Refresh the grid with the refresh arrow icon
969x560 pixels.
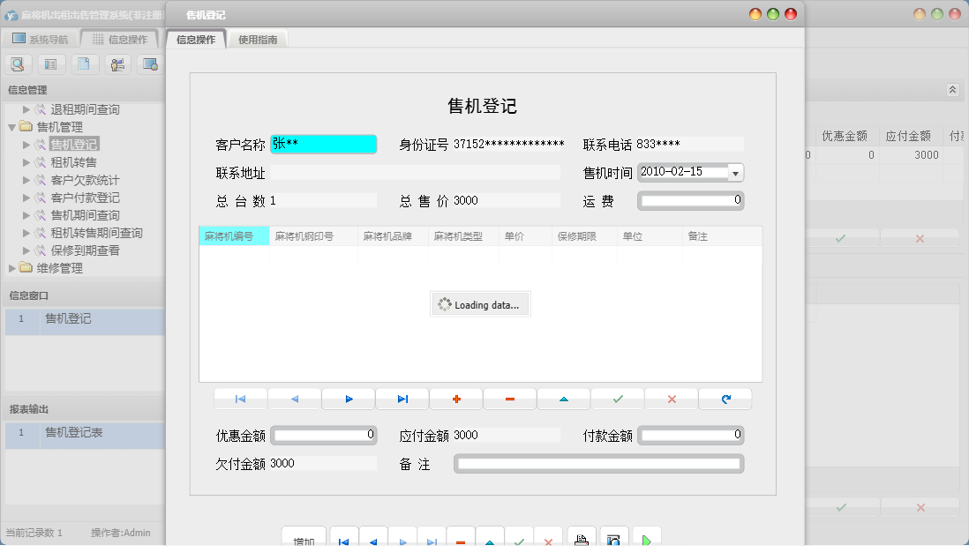coord(725,399)
